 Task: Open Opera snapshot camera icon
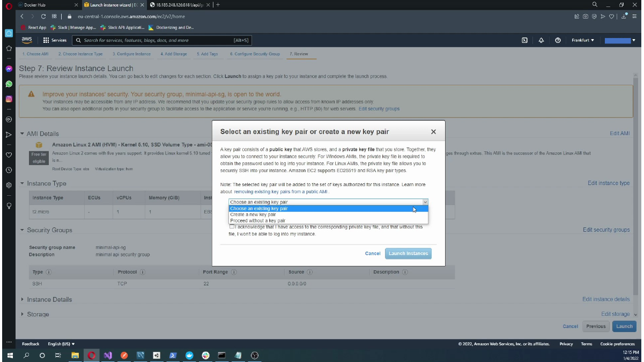pos(586,16)
